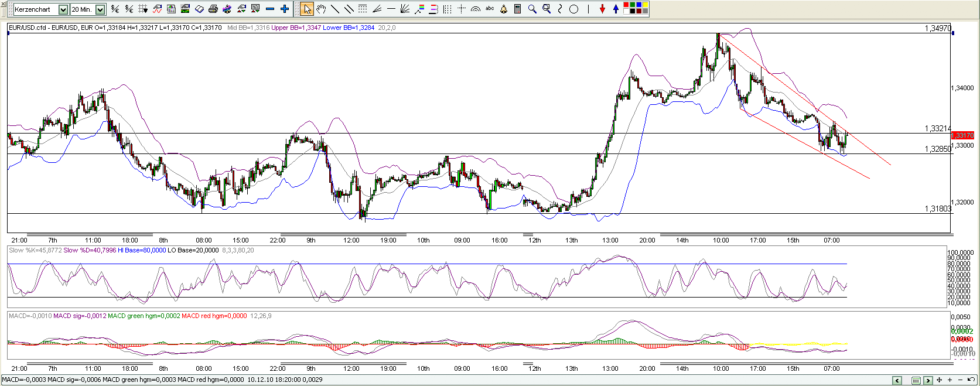The height and width of the screenshot is (386, 980).
Task: Open the calculator tool
Action: coord(518,9)
